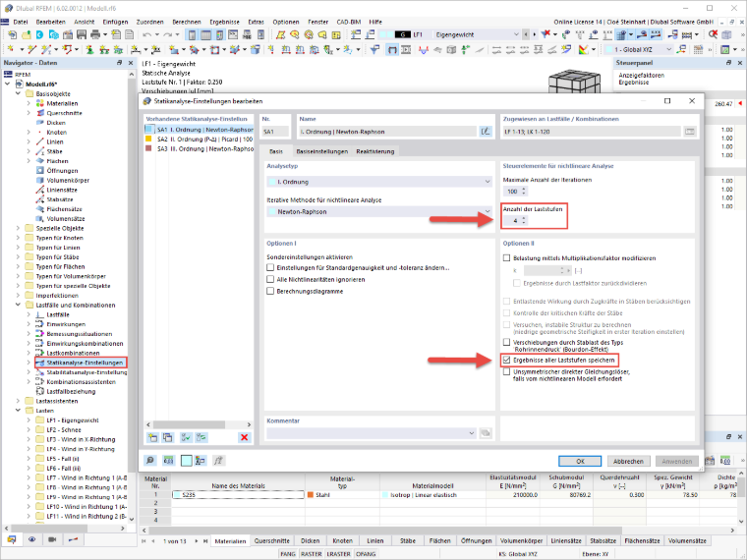Collapse Basisobjekte in navigator tree
The image size is (747, 560).
coord(18,93)
